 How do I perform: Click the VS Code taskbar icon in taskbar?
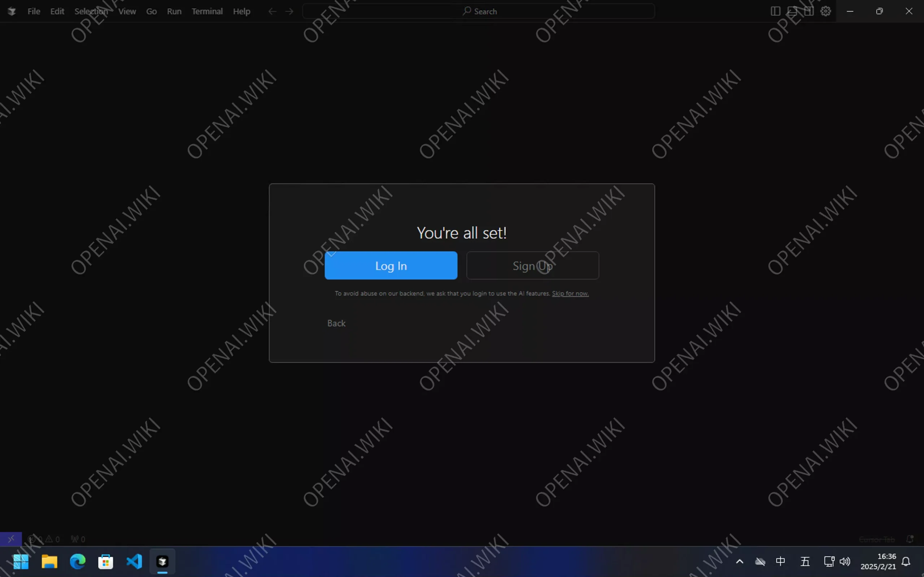point(134,562)
